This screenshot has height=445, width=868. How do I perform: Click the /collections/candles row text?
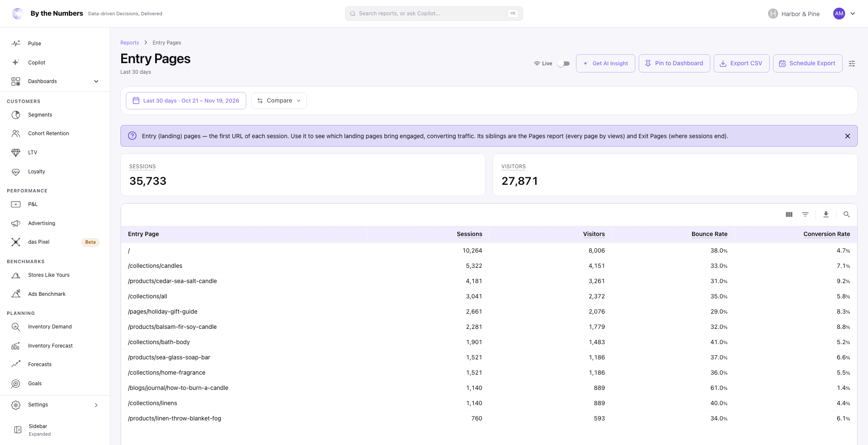coord(155,266)
